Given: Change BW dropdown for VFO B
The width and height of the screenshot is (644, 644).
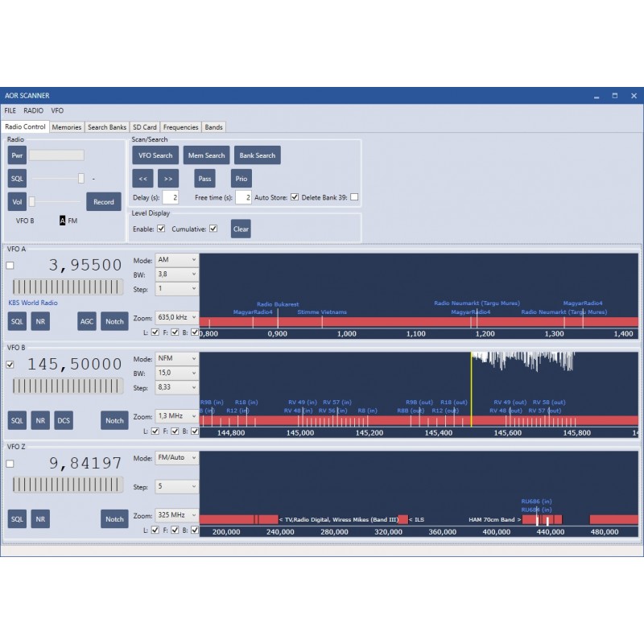Looking at the screenshot, I should (x=175, y=373).
